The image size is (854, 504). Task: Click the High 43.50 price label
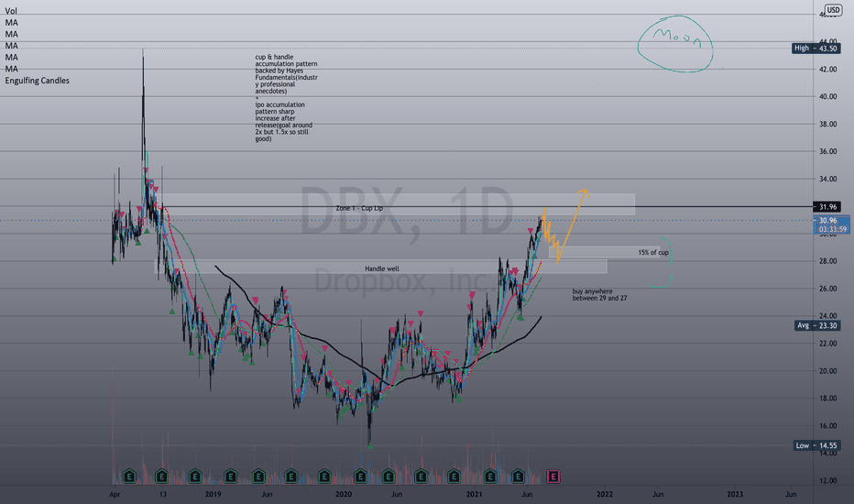[x=816, y=48]
